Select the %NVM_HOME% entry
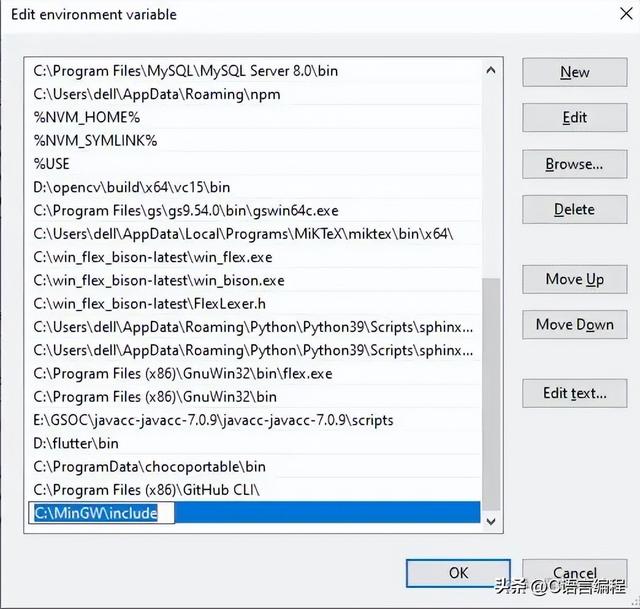Viewport: 640px width, 609px height. pos(255,118)
